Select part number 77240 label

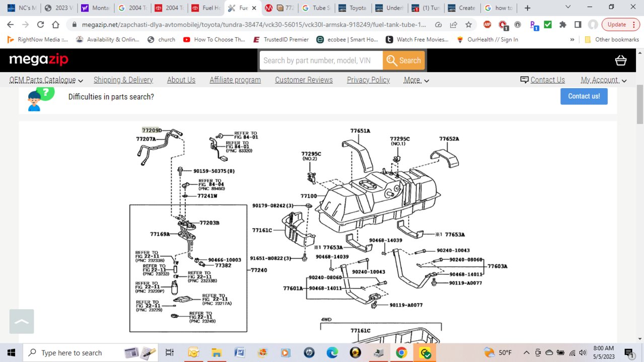[x=259, y=270]
